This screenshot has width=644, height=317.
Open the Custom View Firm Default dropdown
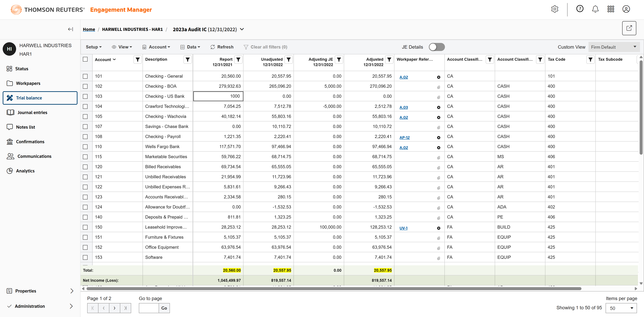(614, 47)
